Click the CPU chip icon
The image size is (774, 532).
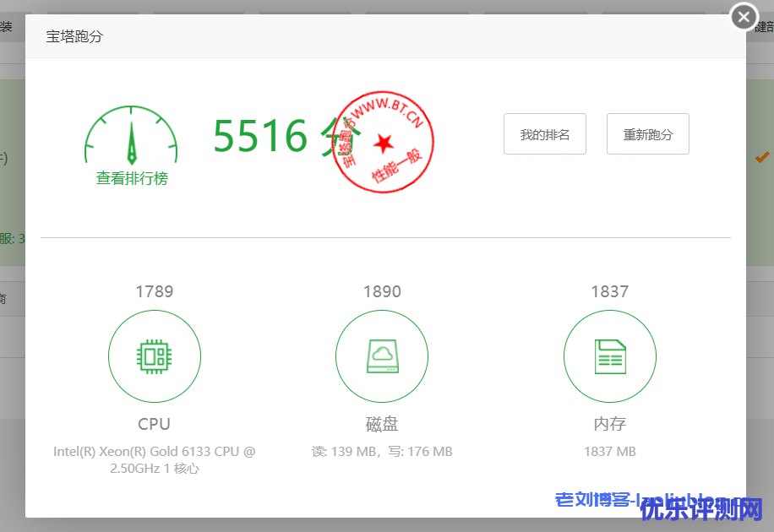155,356
